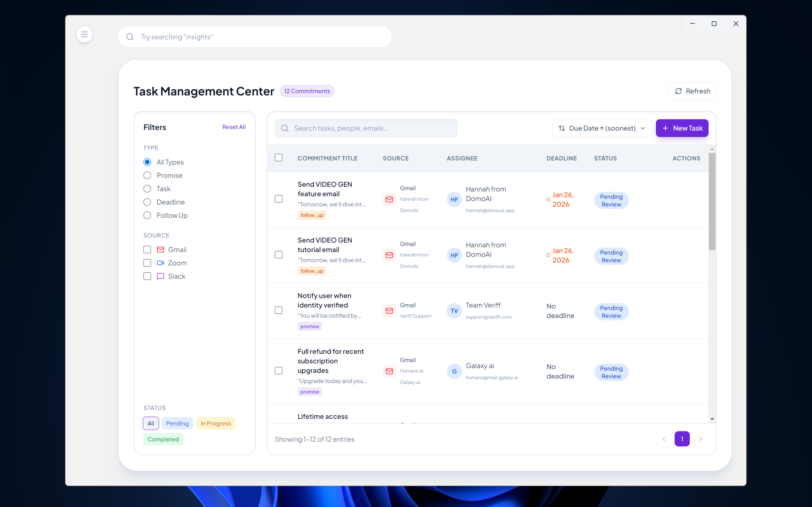Toggle the select-all checkbox in table header

point(279,158)
